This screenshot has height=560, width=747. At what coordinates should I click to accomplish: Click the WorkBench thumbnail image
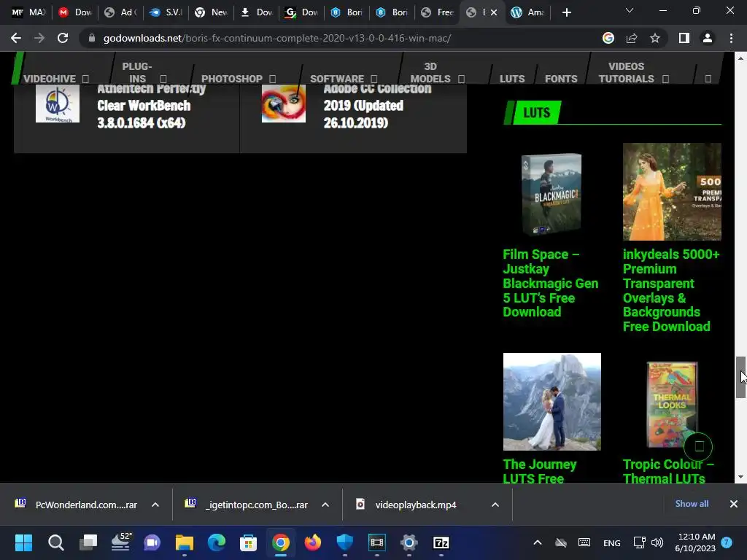pos(58,104)
